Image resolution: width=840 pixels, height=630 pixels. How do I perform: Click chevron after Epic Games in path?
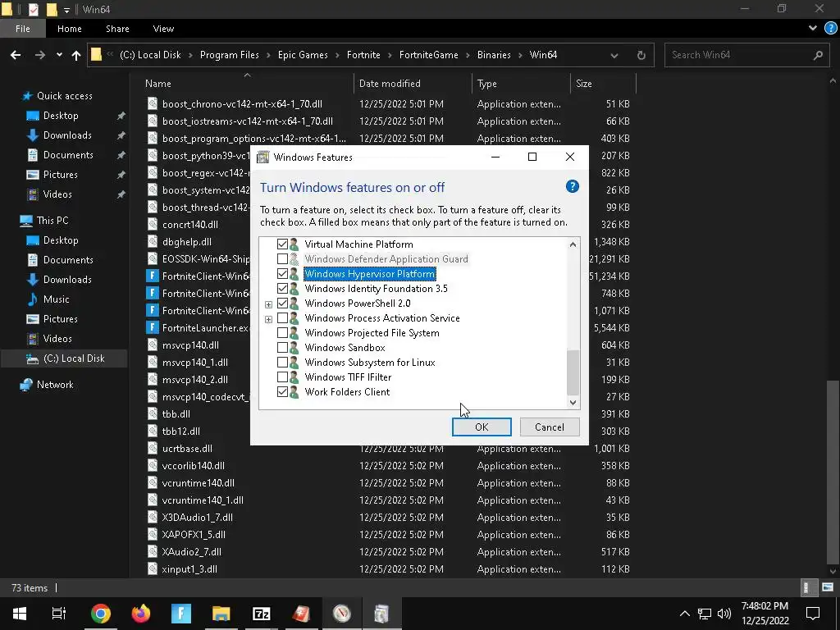click(337, 55)
